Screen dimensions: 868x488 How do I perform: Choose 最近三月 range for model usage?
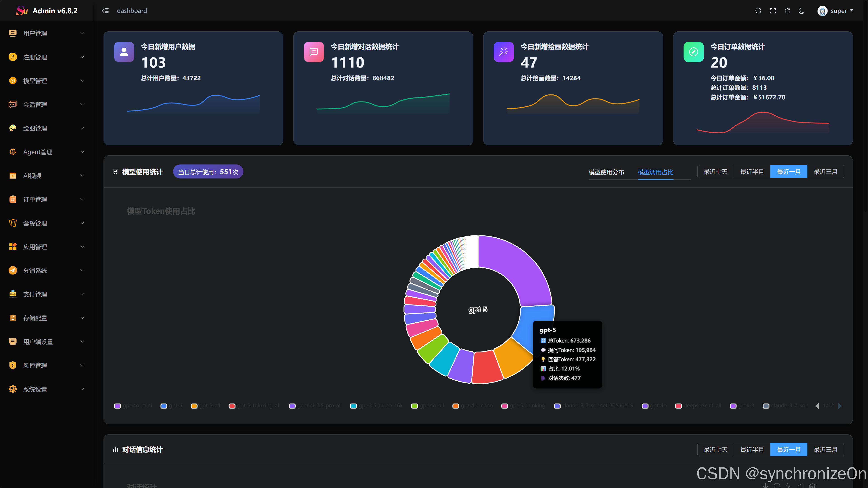tap(825, 172)
